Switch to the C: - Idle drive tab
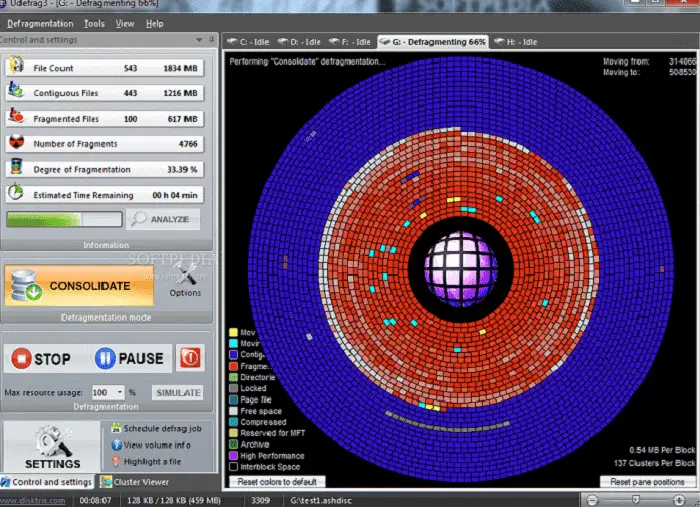700x507 pixels. (248, 42)
